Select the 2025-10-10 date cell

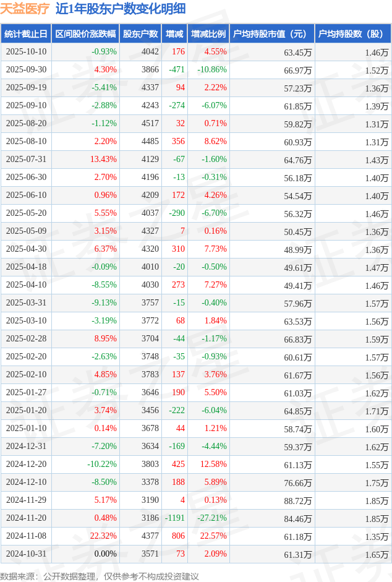click(x=26, y=52)
